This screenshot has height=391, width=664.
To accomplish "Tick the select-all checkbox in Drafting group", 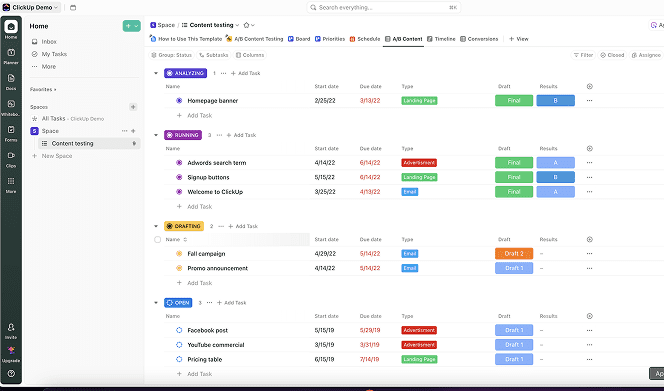I will pos(158,239).
